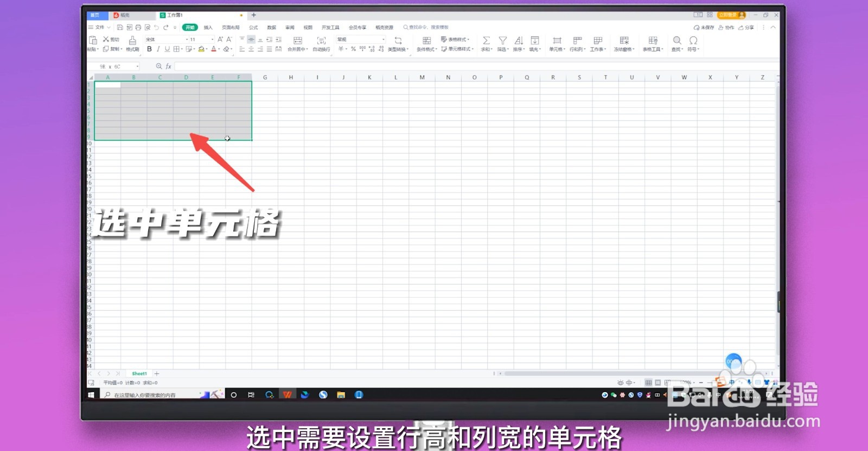Viewport: 868px width, 451px height.
Task: Click the Windows Start button
Action: 91,395
